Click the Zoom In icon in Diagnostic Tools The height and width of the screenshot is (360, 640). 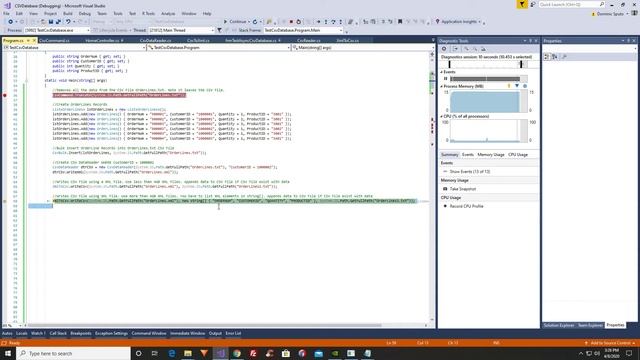point(467,49)
